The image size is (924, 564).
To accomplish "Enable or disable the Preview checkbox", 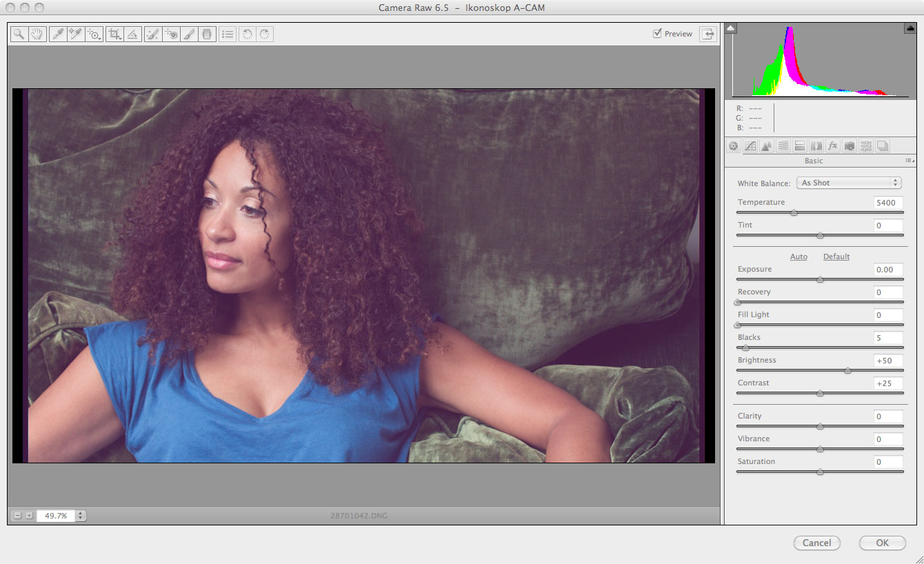I will pos(657,33).
